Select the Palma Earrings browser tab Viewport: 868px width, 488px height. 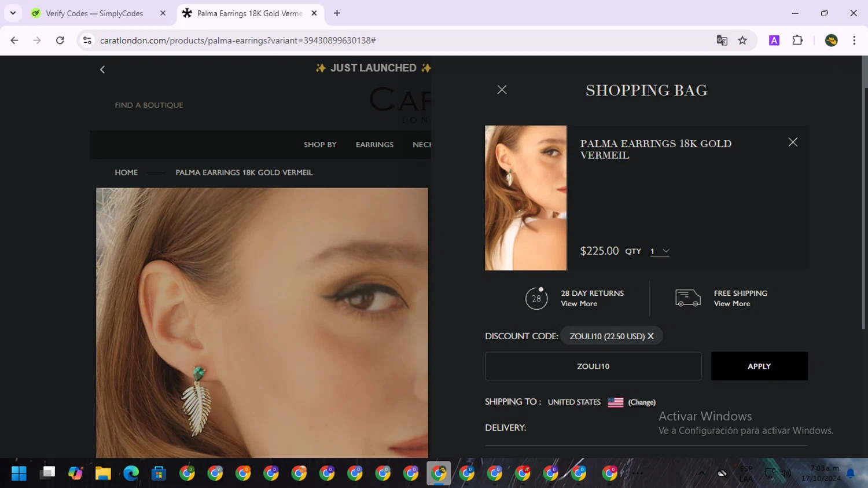click(x=249, y=13)
